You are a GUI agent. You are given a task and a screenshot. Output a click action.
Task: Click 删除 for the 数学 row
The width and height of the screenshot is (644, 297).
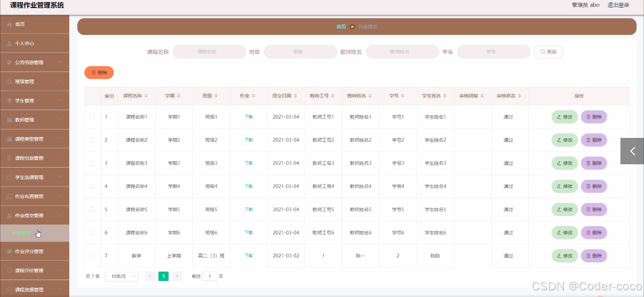click(594, 256)
